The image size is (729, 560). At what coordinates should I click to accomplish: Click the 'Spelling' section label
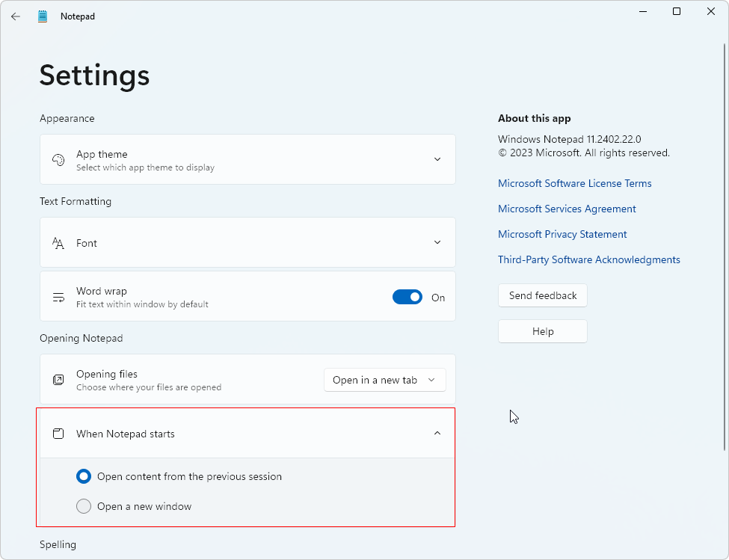(x=58, y=544)
